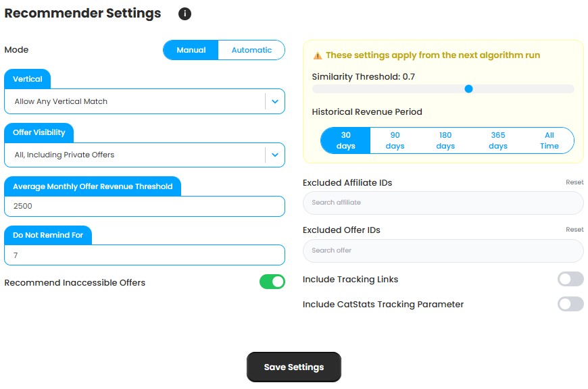The height and width of the screenshot is (389, 588).
Task: Reset the Excluded Affiliate IDs
Action: [574, 182]
